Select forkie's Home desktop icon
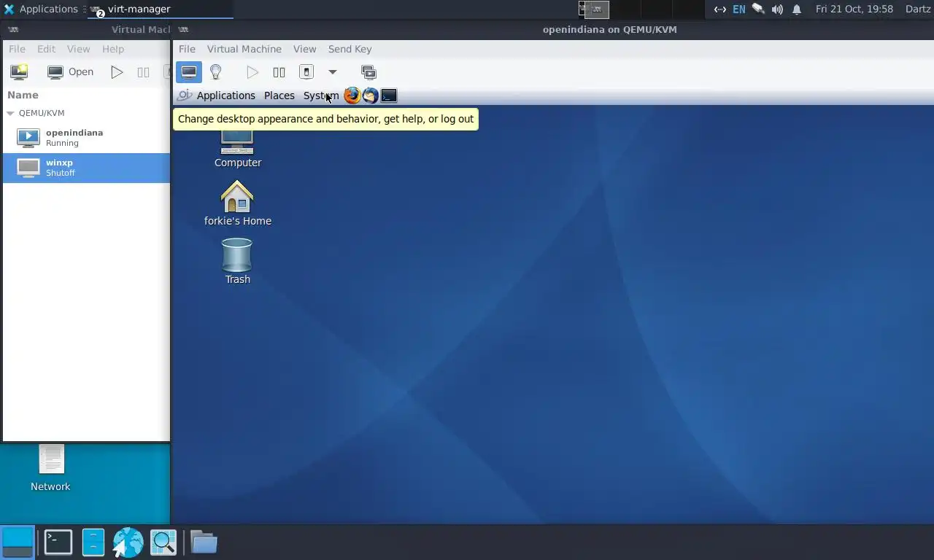The width and height of the screenshot is (934, 560). [x=237, y=203]
